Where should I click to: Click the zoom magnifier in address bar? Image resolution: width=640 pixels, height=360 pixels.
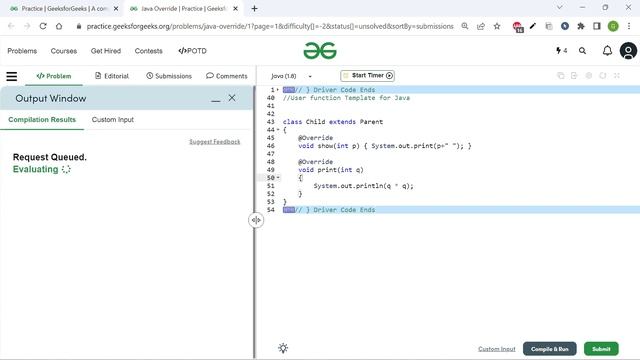pos(465,26)
